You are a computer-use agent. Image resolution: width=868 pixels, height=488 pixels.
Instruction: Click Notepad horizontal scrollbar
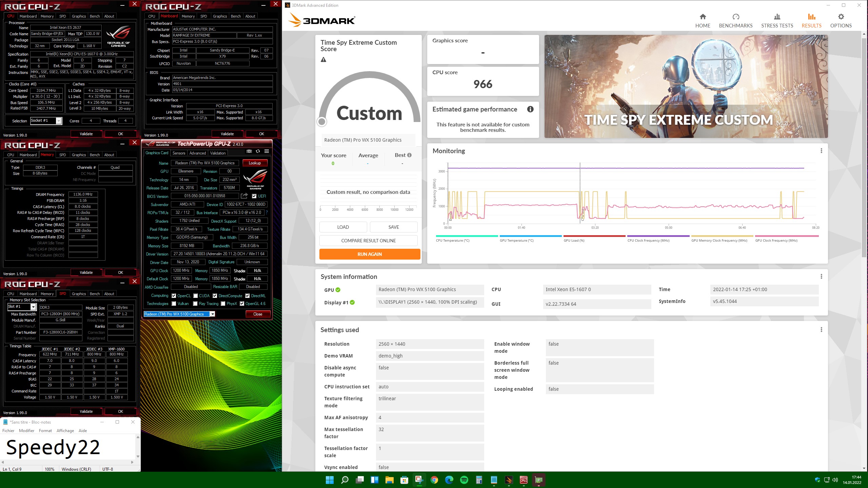pyautogui.click(x=67, y=462)
